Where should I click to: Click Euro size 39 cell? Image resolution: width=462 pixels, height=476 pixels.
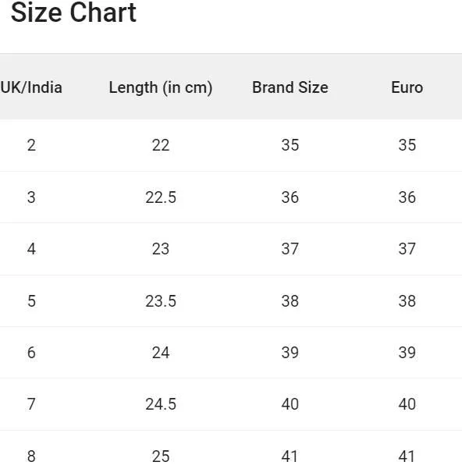(x=407, y=353)
